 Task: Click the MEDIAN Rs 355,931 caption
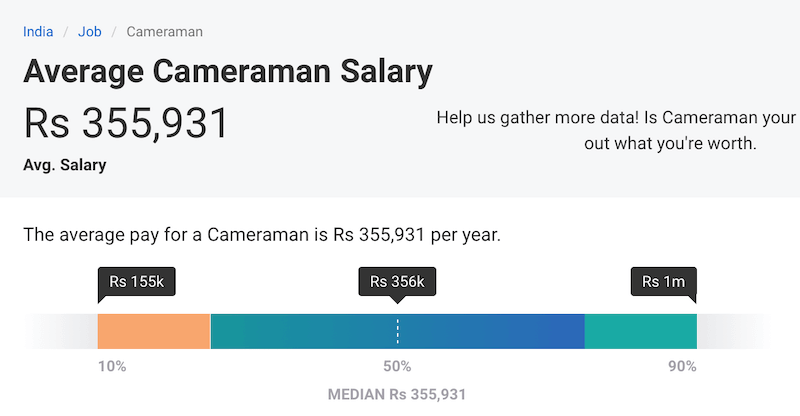click(x=397, y=394)
